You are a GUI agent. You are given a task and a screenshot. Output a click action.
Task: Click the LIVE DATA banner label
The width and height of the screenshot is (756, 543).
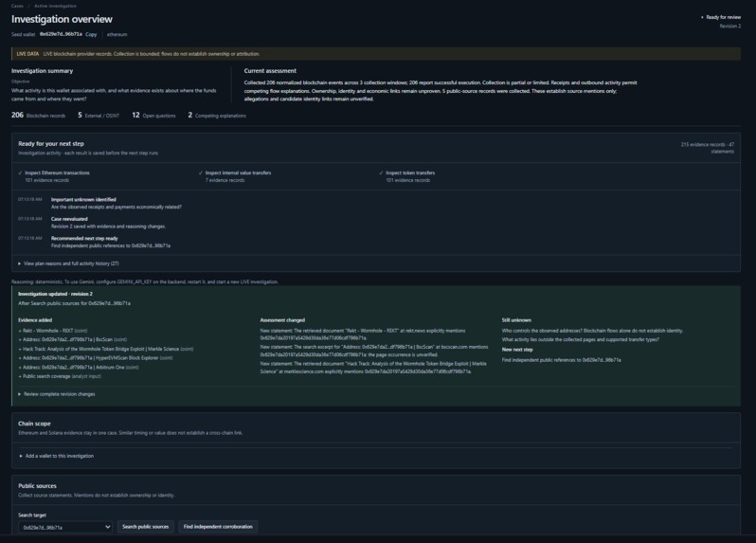27,54
